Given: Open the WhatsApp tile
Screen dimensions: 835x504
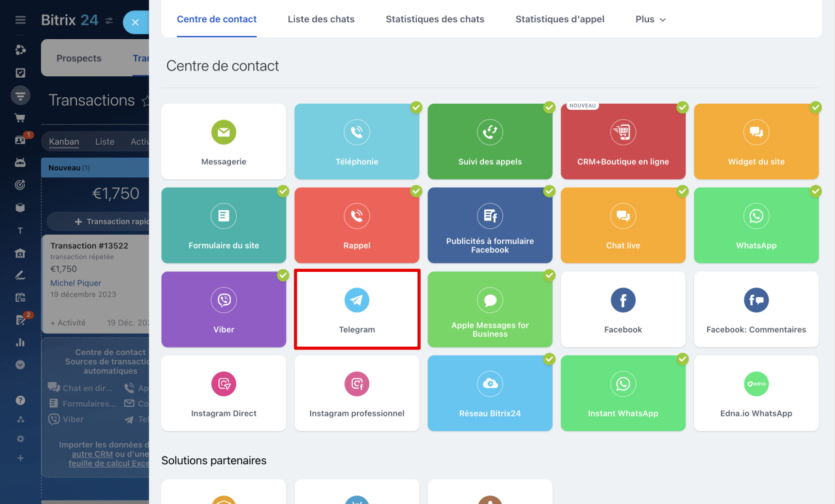Looking at the screenshot, I should coord(756,226).
